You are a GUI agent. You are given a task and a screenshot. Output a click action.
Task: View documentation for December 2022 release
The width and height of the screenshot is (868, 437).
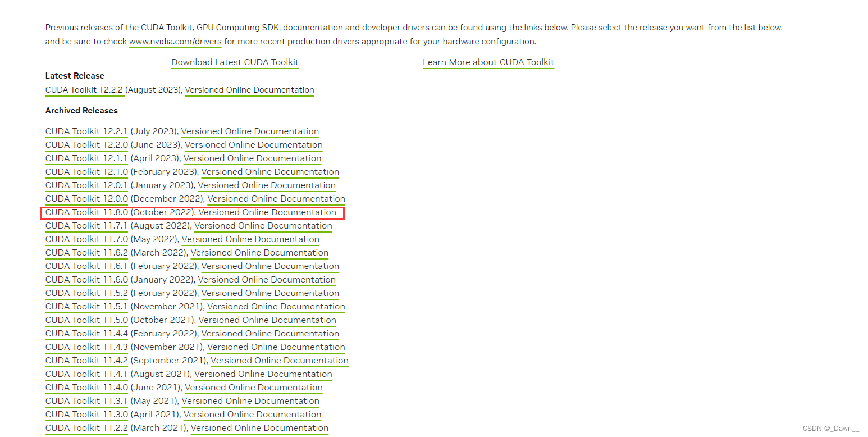pyautogui.click(x=276, y=199)
